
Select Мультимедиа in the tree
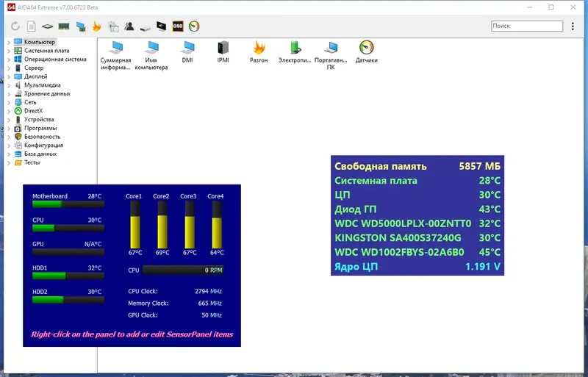43,85
